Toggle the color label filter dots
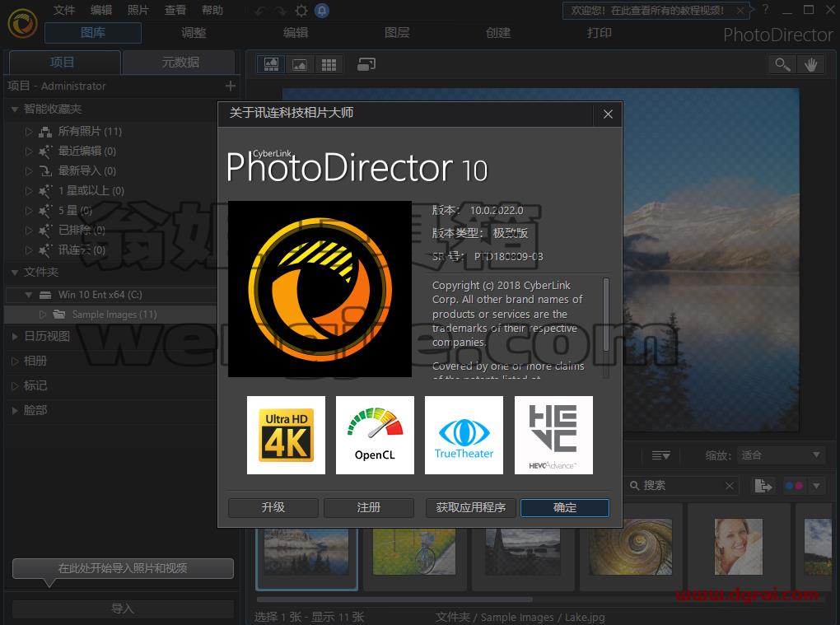This screenshot has width=840, height=625. pos(793,486)
